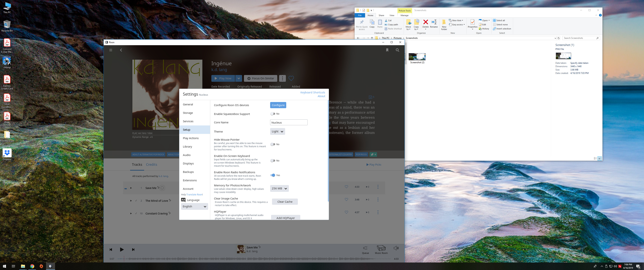Open Constant Craving track options dots

[x=378, y=212]
